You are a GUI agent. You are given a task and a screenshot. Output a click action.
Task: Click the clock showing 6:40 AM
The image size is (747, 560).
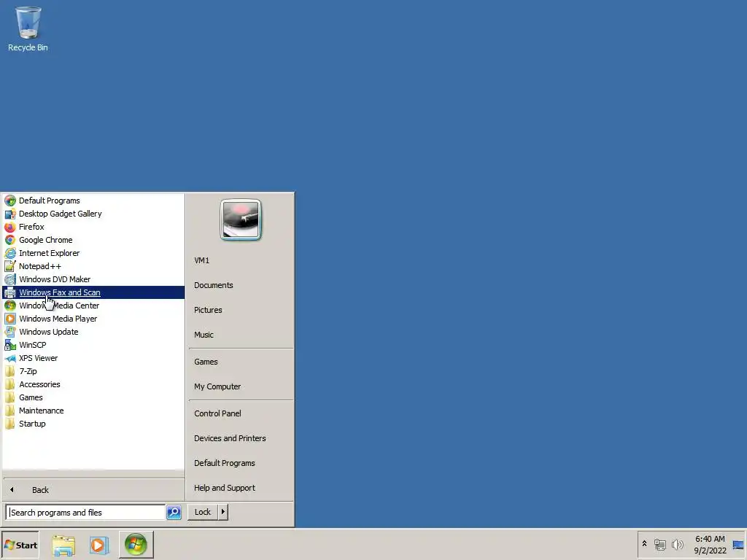point(710,539)
